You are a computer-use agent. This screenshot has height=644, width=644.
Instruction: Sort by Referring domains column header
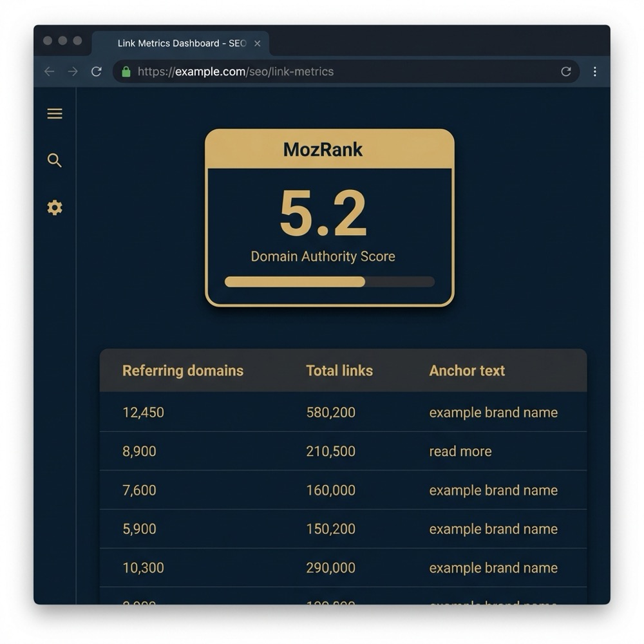tap(183, 370)
